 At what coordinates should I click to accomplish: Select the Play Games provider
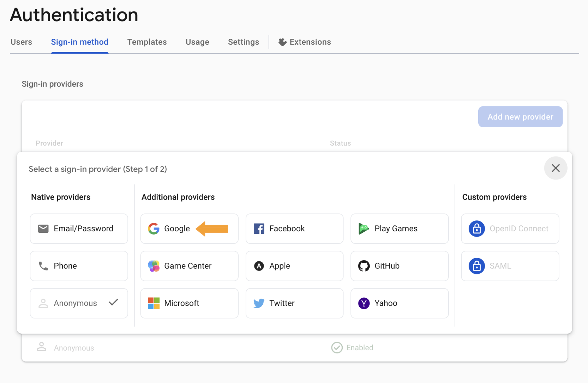(x=400, y=229)
